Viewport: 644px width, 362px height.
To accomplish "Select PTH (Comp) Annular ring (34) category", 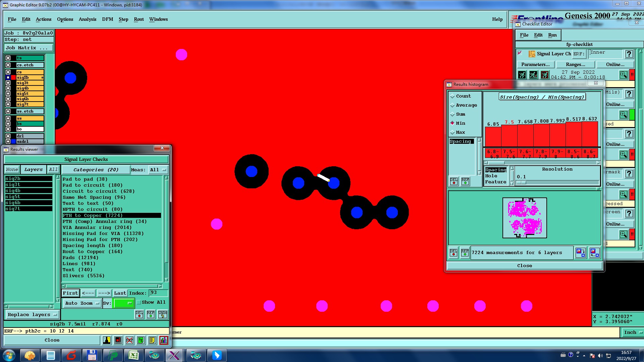I will coord(105,222).
